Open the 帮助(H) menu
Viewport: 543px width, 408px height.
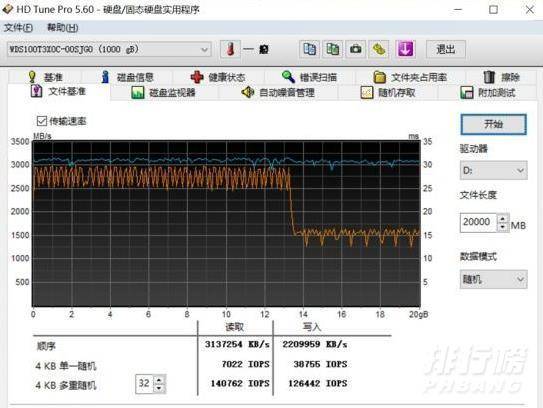click(63, 27)
